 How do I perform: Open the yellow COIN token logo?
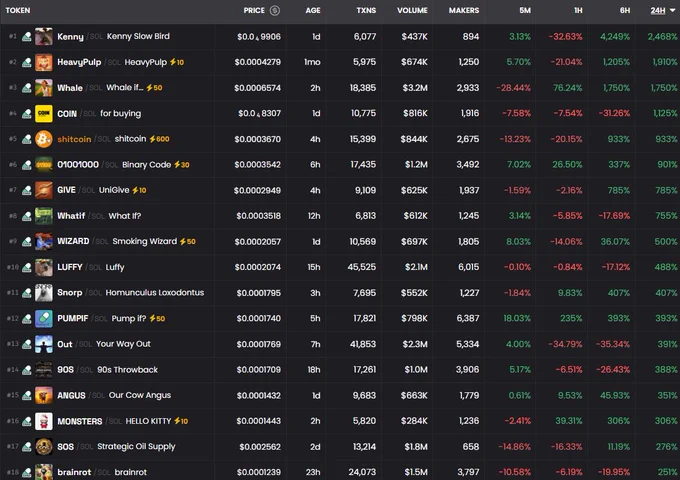pos(44,114)
